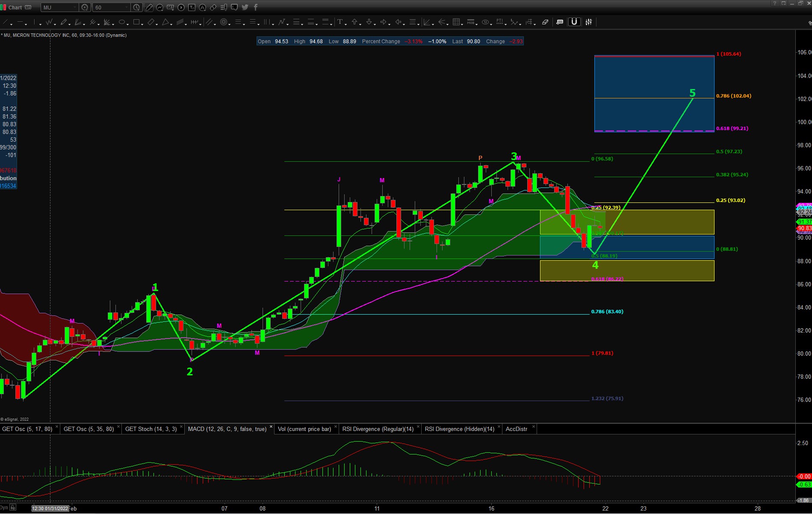
Task: Open the 60 interval dropdown
Action: click(x=127, y=7)
